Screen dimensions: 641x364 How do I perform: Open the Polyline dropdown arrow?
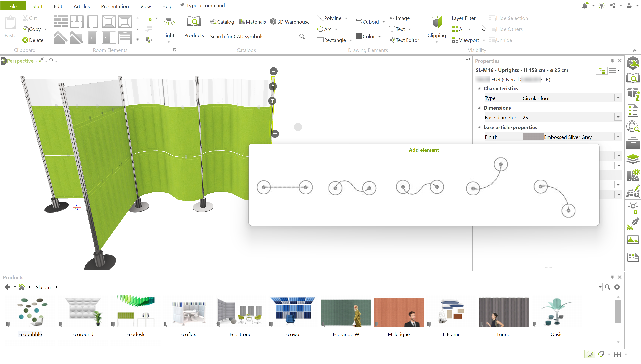[346, 18]
